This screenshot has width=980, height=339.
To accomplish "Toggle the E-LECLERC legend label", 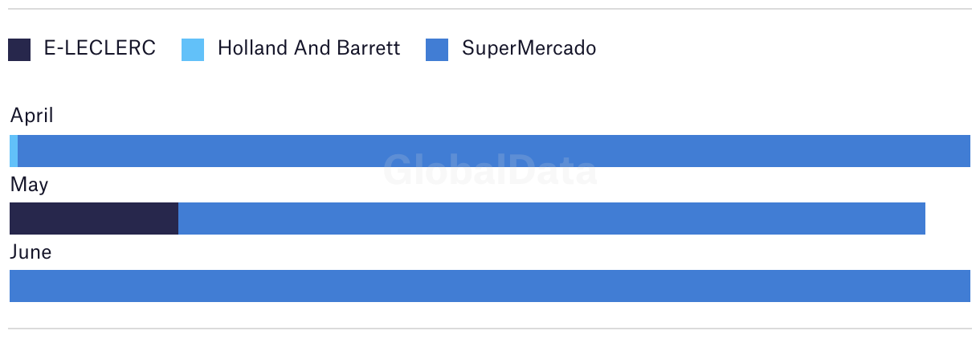I will coord(100,48).
